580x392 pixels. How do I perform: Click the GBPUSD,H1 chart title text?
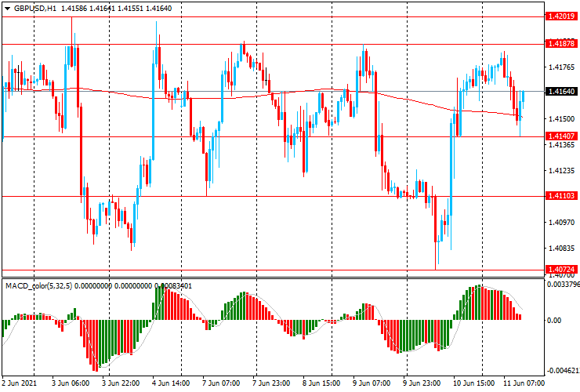pos(35,9)
